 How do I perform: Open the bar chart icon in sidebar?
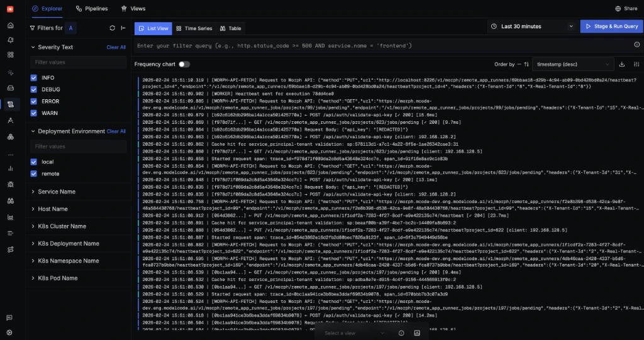point(11,168)
